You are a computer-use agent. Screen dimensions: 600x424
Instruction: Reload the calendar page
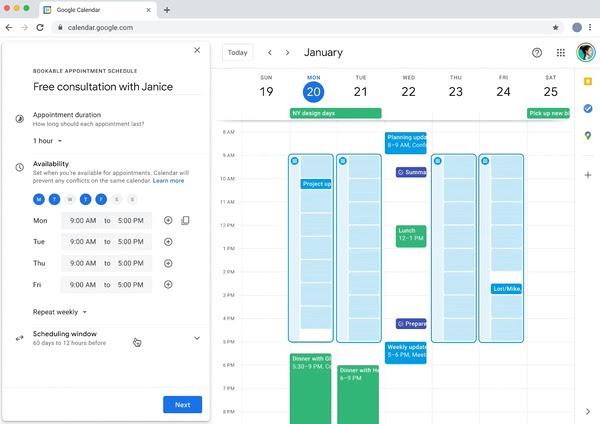pyautogui.click(x=40, y=28)
